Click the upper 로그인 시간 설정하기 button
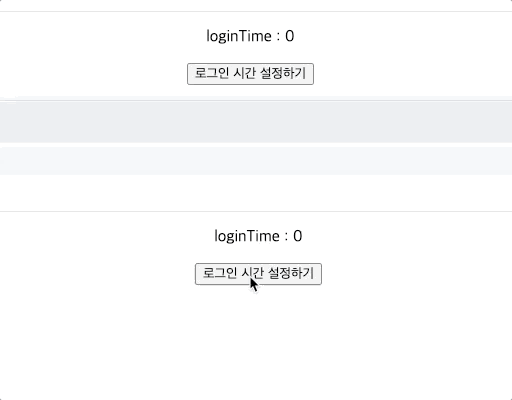This screenshot has height=400, width=512. 250,74
